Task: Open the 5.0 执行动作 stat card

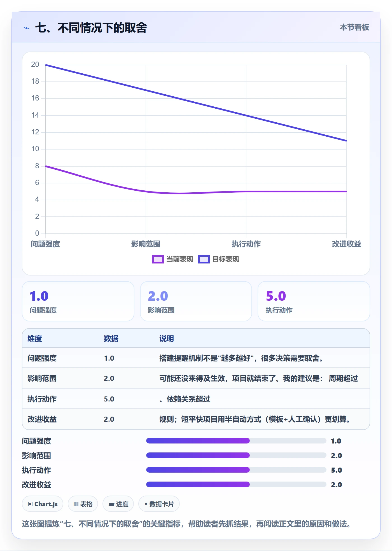Action: [x=314, y=301]
